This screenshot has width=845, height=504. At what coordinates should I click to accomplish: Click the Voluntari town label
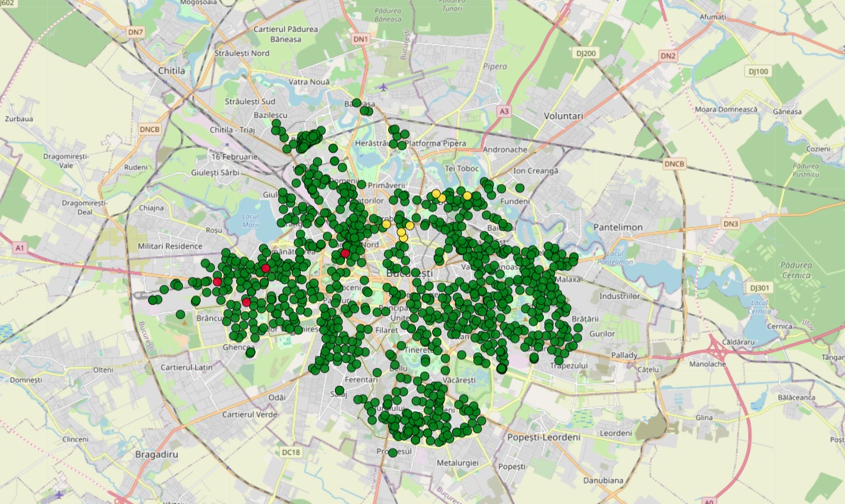pyautogui.click(x=563, y=117)
